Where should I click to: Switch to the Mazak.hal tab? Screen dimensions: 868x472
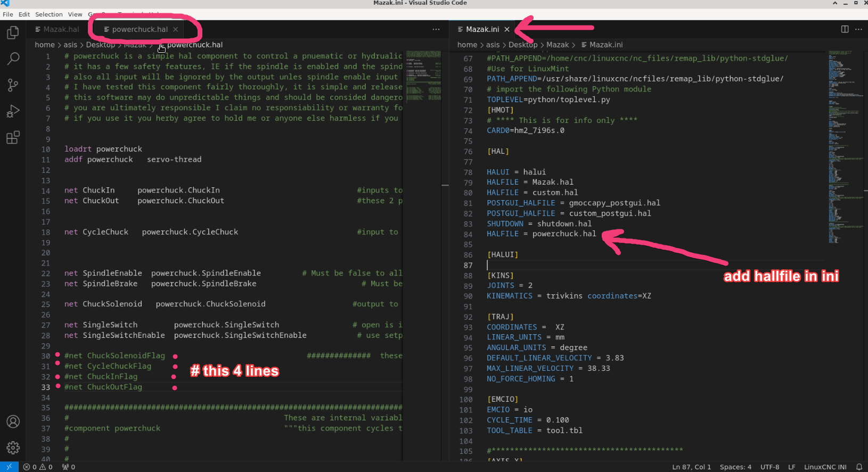coord(57,29)
